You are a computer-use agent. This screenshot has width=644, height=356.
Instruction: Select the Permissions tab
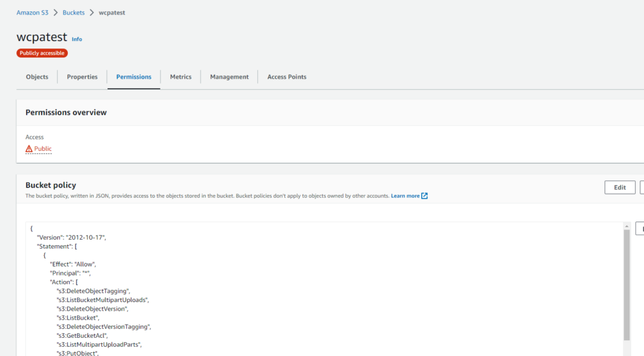point(133,77)
